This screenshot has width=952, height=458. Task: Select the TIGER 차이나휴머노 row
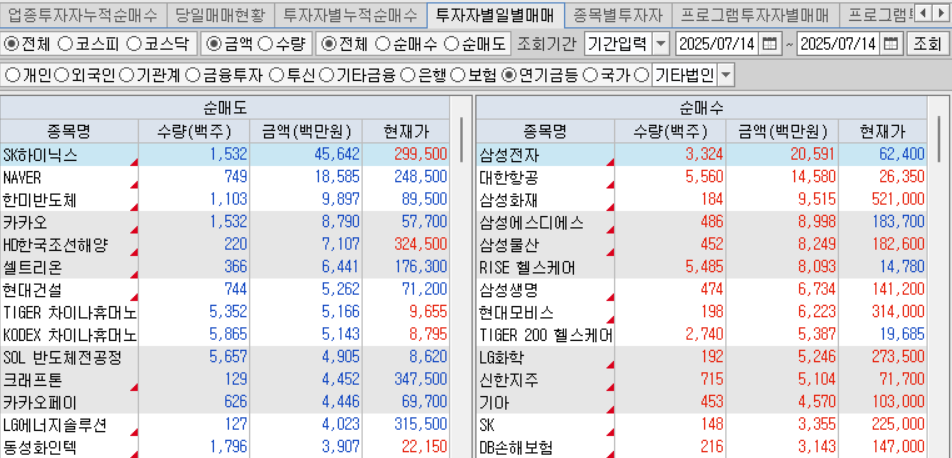pyautogui.click(x=225, y=312)
